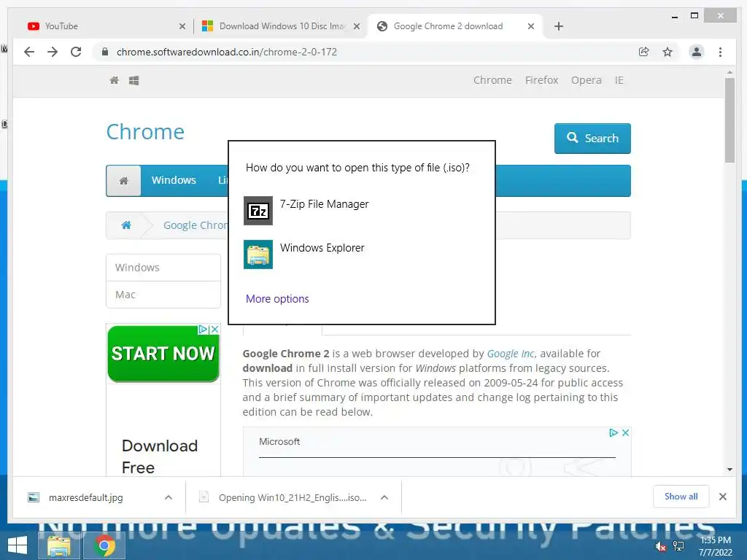Bookmark this page with the star icon

667,52
